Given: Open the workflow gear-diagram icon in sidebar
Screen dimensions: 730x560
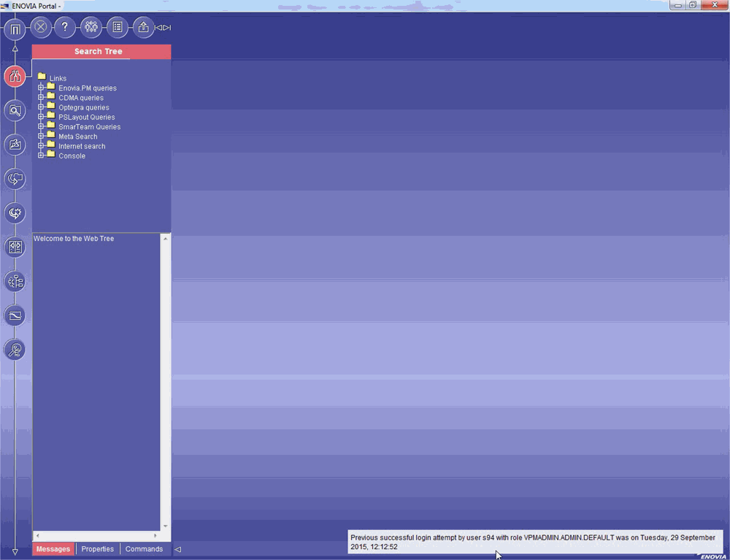Looking at the screenshot, I should (x=15, y=281).
